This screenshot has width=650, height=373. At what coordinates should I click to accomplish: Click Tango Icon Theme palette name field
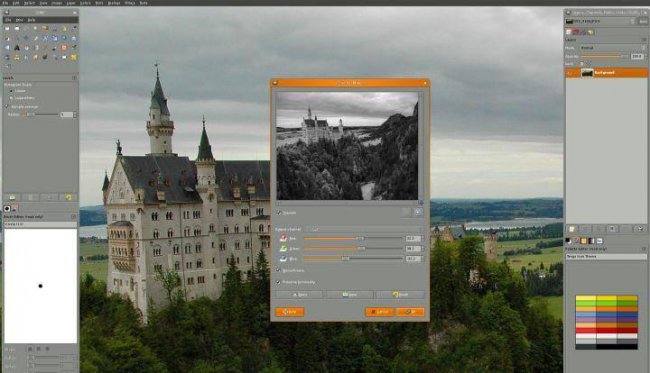606,257
